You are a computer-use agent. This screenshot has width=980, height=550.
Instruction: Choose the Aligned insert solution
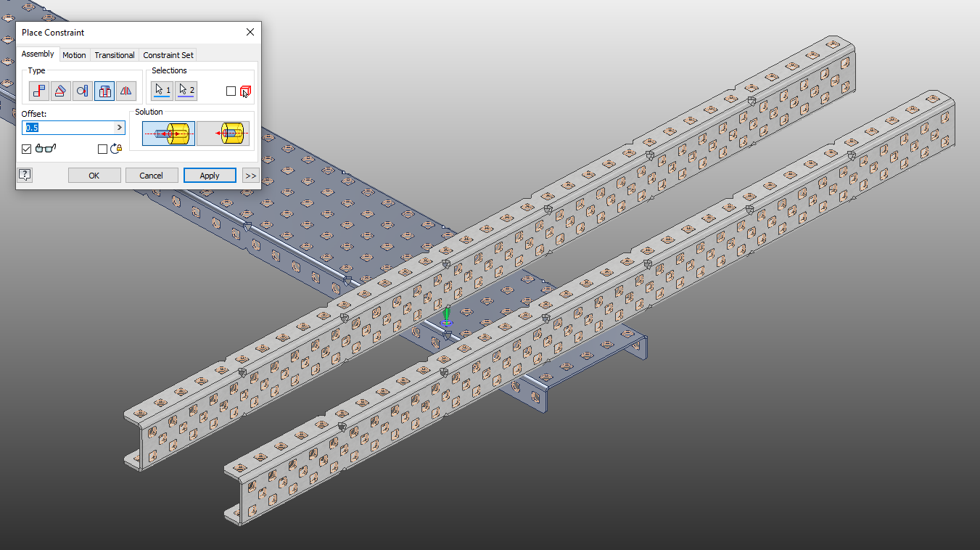tap(223, 134)
